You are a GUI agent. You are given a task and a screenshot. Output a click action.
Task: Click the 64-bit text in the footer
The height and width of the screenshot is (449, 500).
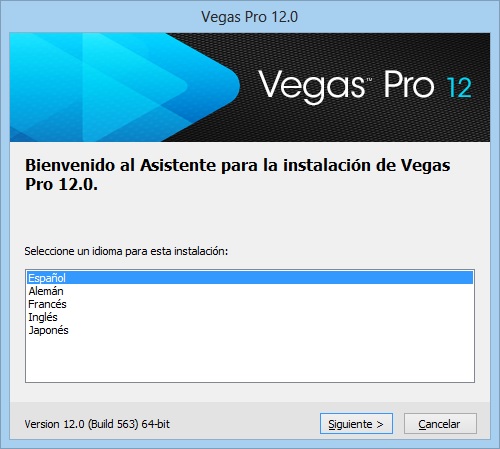point(156,424)
